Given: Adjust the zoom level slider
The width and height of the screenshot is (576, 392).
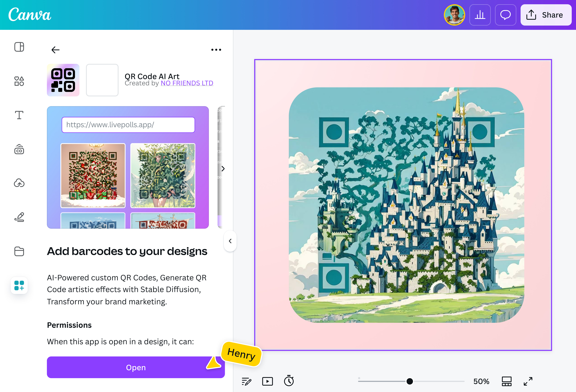Looking at the screenshot, I should tap(410, 381).
